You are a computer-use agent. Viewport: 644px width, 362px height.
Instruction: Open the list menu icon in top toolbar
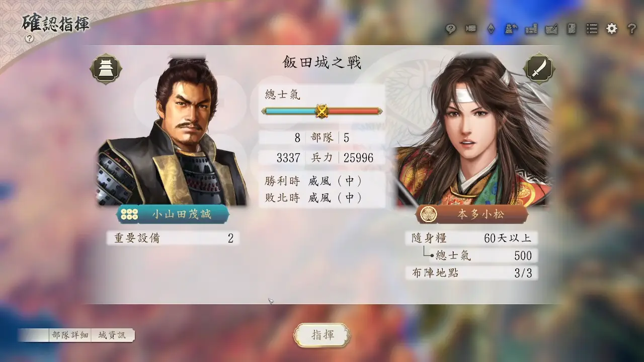click(592, 29)
